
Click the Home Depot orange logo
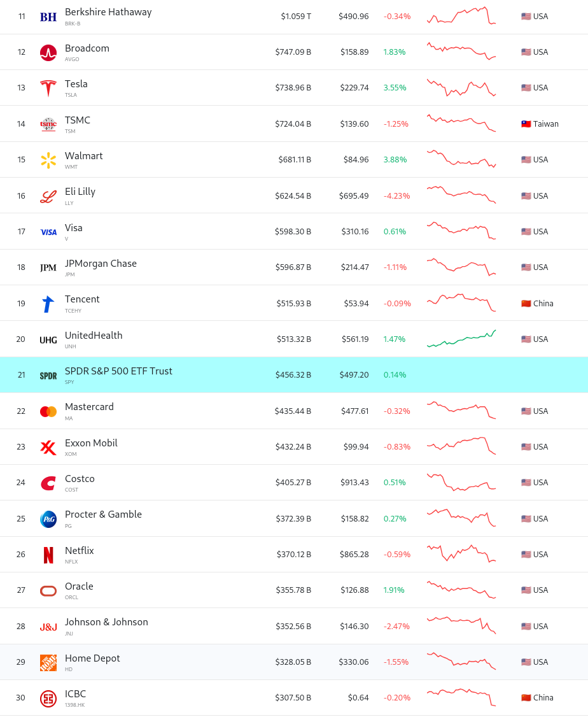[x=48, y=663]
